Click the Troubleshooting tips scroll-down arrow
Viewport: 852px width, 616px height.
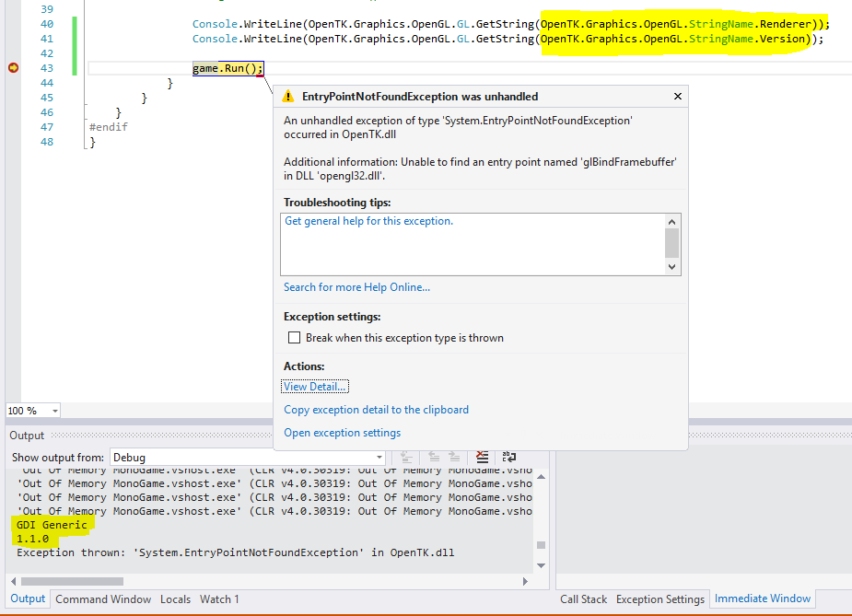[x=672, y=267]
